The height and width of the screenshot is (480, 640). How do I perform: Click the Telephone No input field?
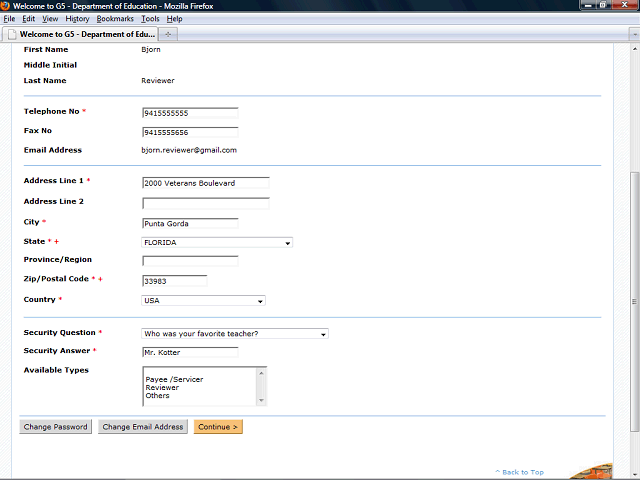point(190,113)
